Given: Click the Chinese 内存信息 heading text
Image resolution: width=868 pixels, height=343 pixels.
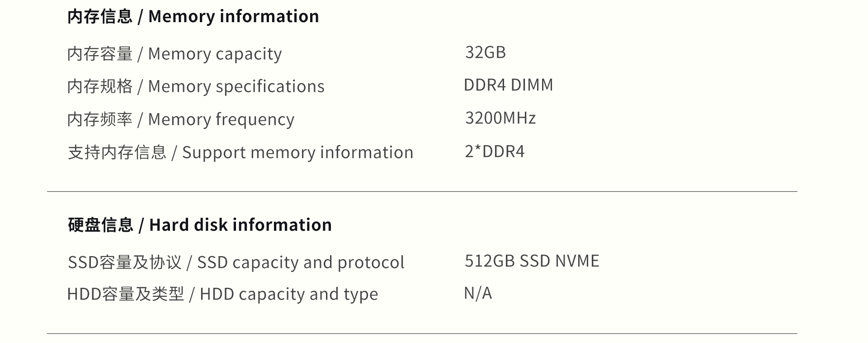Looking at the screenshot, I should (x=99, y=17).
